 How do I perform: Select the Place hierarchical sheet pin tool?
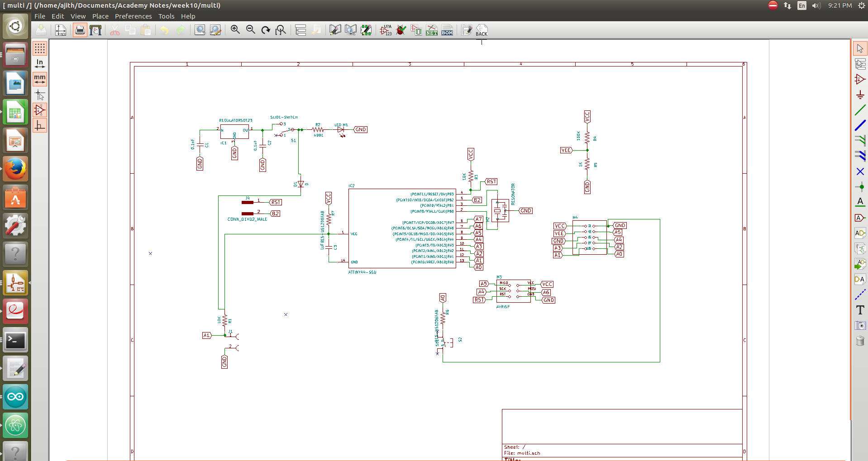pyautogui.click(x=860, y=279)
